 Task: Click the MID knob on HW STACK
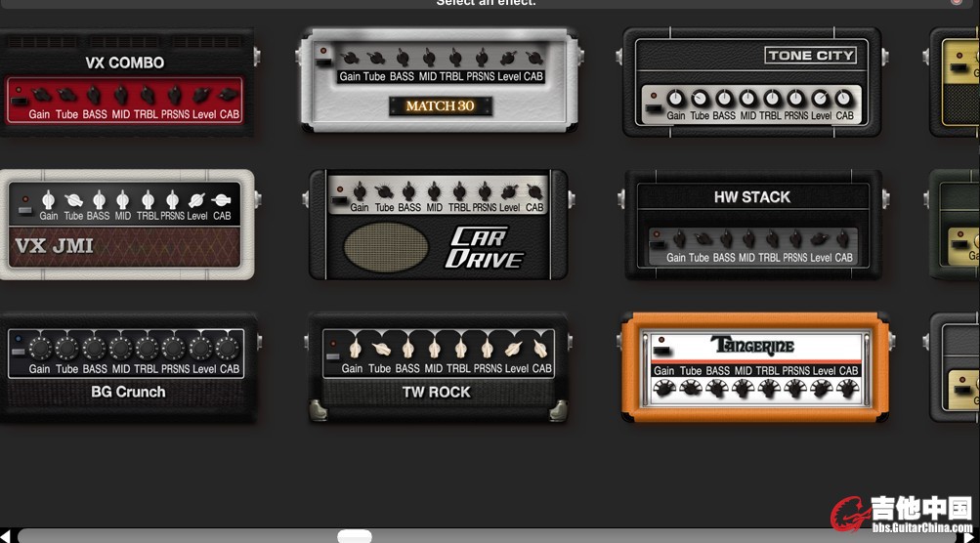tap(748, 238)
